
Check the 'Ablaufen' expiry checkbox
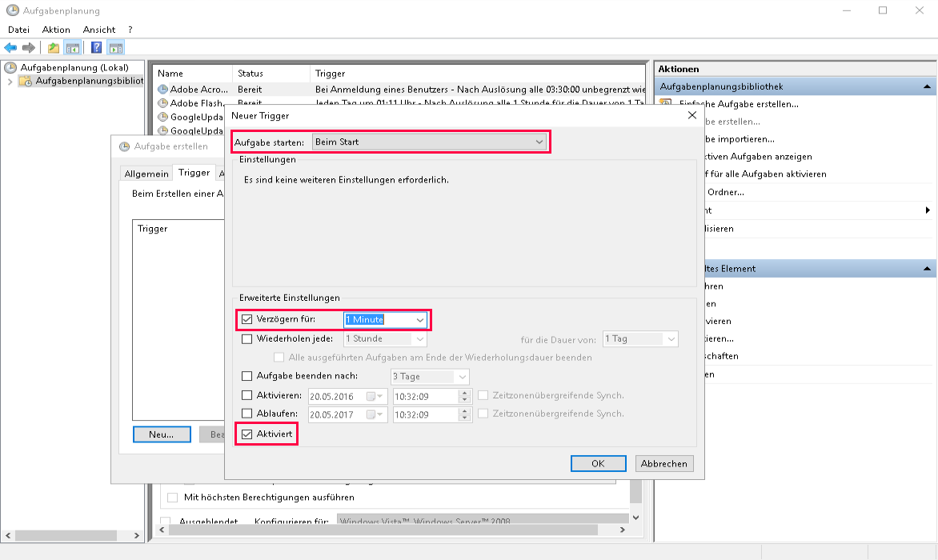[247, 414]
